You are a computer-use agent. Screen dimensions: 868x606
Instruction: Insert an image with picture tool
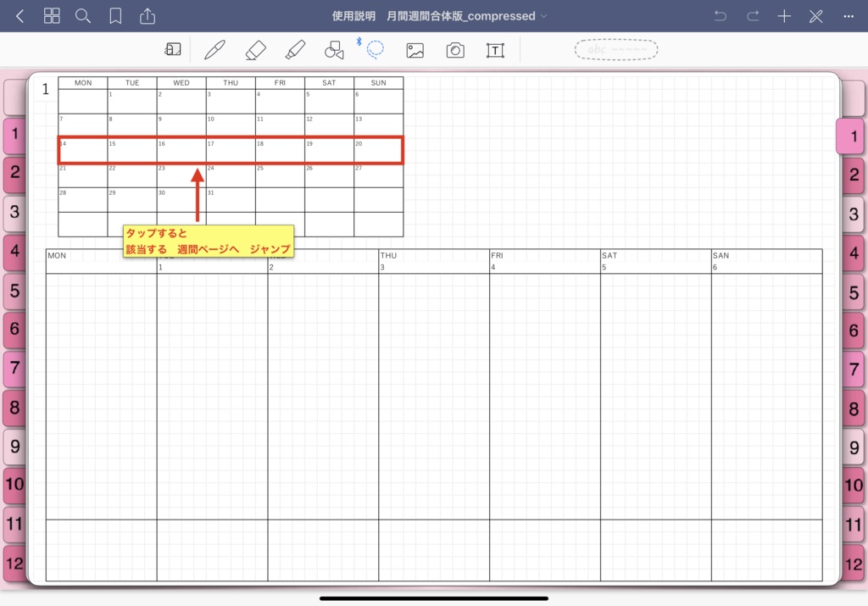[415, 50]
